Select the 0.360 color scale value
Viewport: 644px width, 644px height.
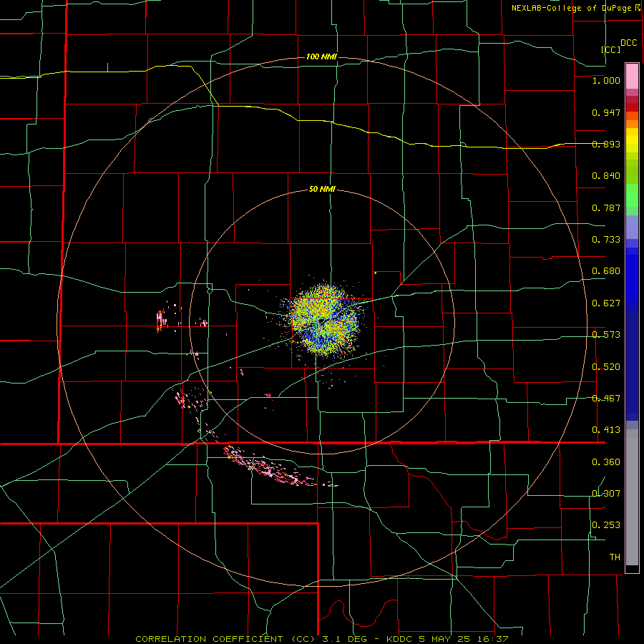tap(606, 462)
